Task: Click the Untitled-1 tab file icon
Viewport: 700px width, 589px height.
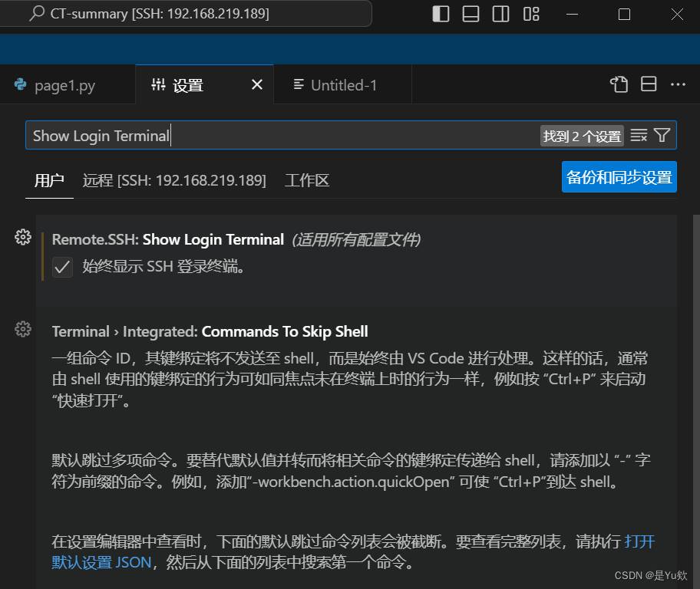Action: pyautogui.click(x=299, y=84)
